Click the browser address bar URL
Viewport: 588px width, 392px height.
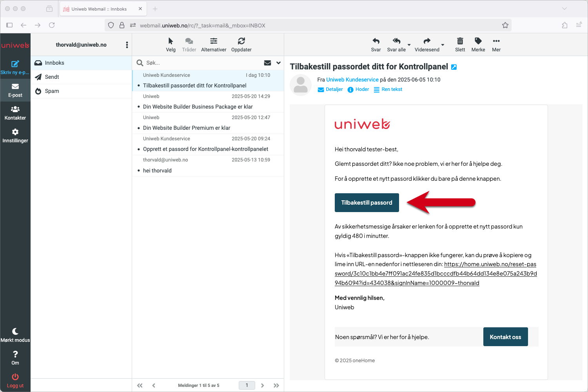[203, 25]
